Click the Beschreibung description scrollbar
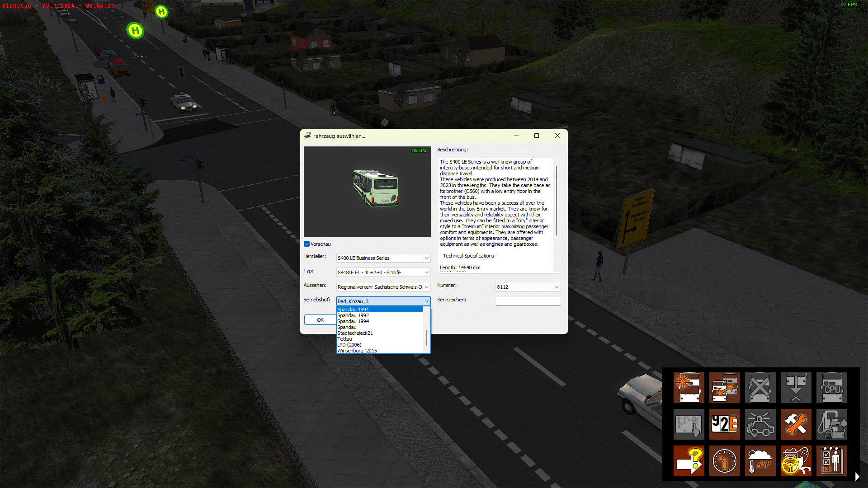The image size is (868, 488). 557,201
